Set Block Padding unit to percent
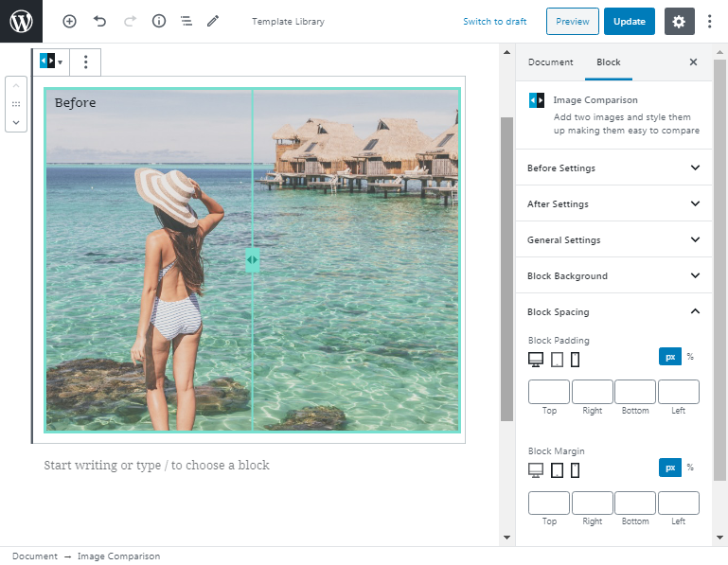The image size is (728, 565). [x=690, y=357]
